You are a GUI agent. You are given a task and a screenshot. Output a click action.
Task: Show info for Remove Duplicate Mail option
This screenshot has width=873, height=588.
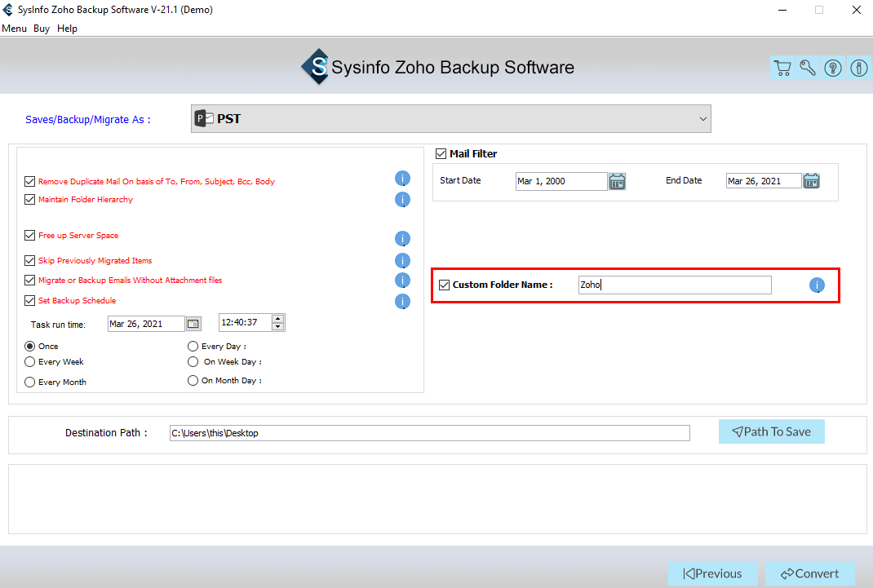(402, 179)
